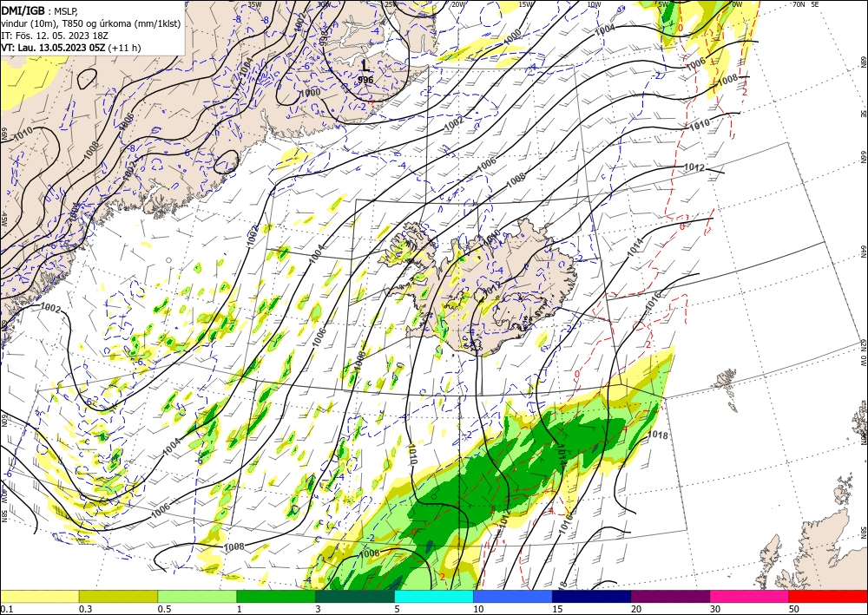Image resolution: width=868 pixels, height=615 pixels.
Task: Click the red 50+ legend color band
Action: [x=828, y=596]
